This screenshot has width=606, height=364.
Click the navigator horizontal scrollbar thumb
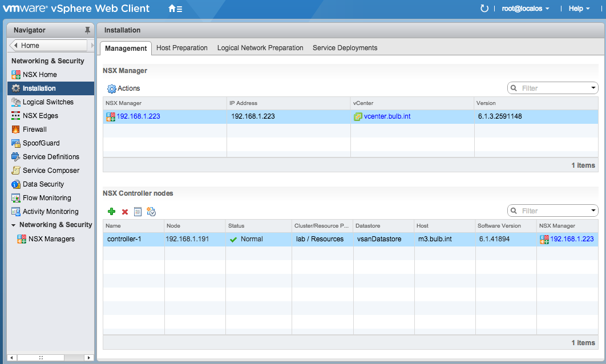point(41,358)
